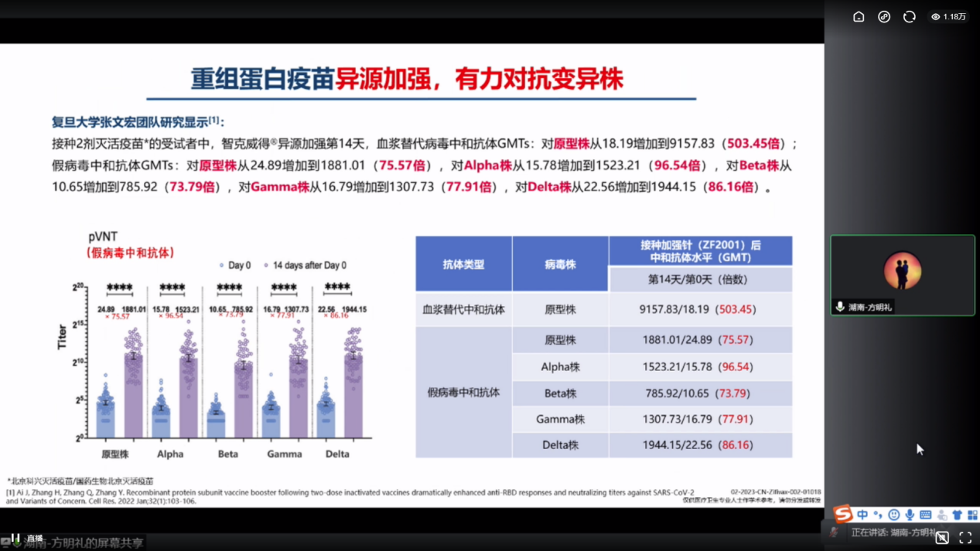The image size is (980, 551).
Task: Open Sogou voice input microphone
Action: (910, 515)
